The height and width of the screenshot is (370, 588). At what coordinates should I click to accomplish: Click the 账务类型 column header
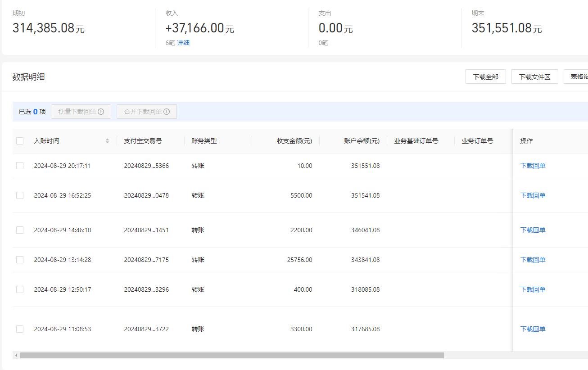[204, 141]
